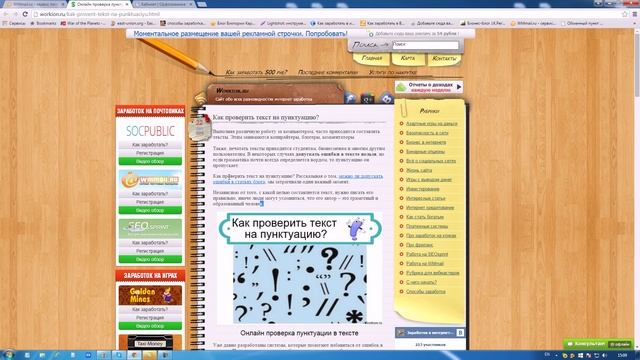Image resolution: width=640 pixels, height=360 pixels.
Task: Open 'Способы заработка' category
Action: (x=426, y=291)
